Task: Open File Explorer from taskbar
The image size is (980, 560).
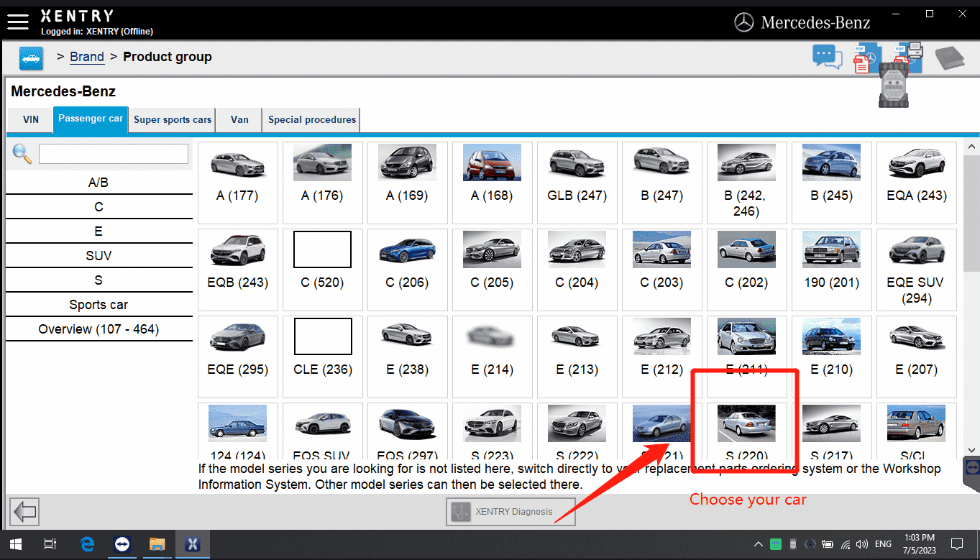Action: 157,545
